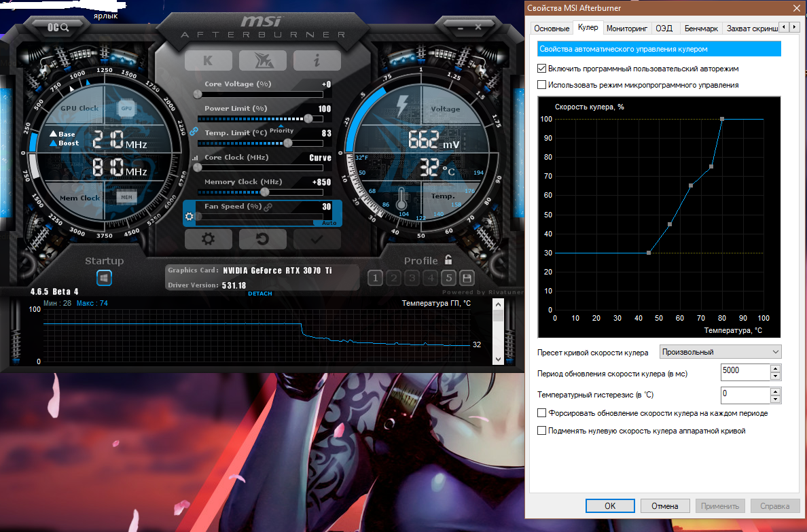Open the Произвольный fan curve preset dropdown
Image resolution: width=807 pixels, height=532 pixels.
tap(720, 352)
